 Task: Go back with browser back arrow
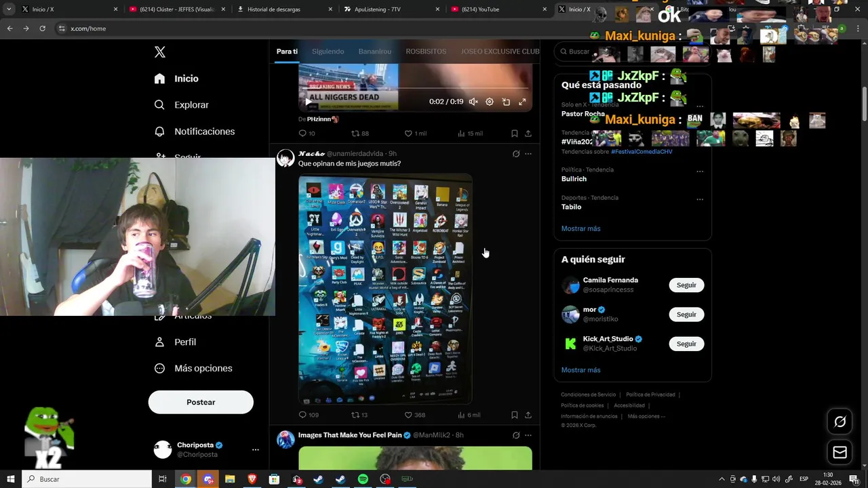(x=9, y=28)
